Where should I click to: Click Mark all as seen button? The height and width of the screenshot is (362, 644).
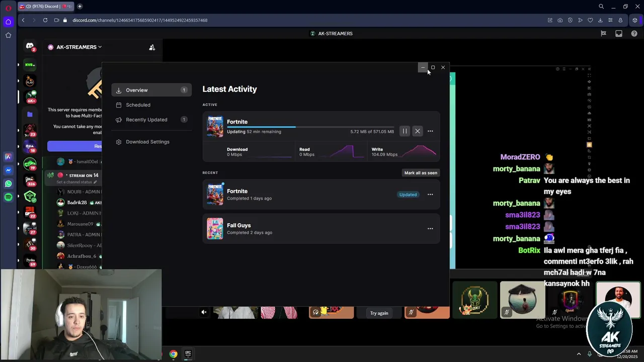[421, 173]
